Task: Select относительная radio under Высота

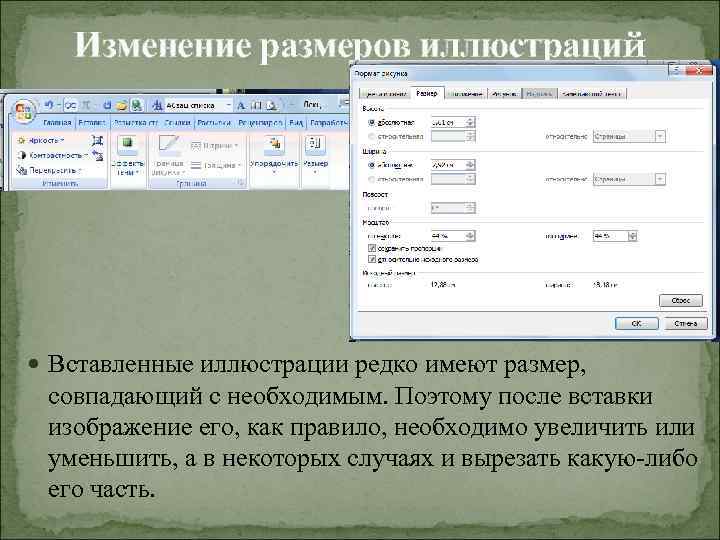Action: (x=372, y=136)
